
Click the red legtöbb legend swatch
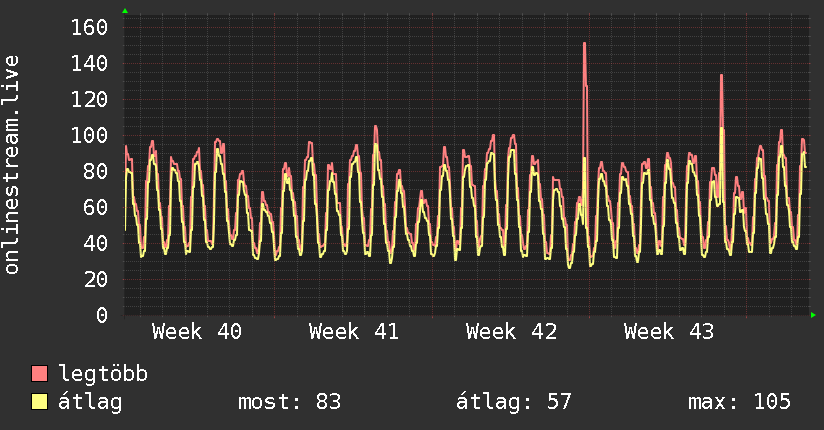click(40, 374)
